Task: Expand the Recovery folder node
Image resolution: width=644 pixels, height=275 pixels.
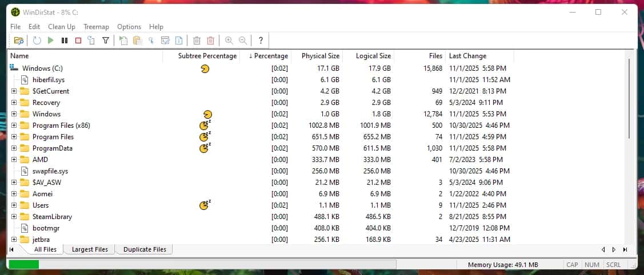Action: coord(14,103)
